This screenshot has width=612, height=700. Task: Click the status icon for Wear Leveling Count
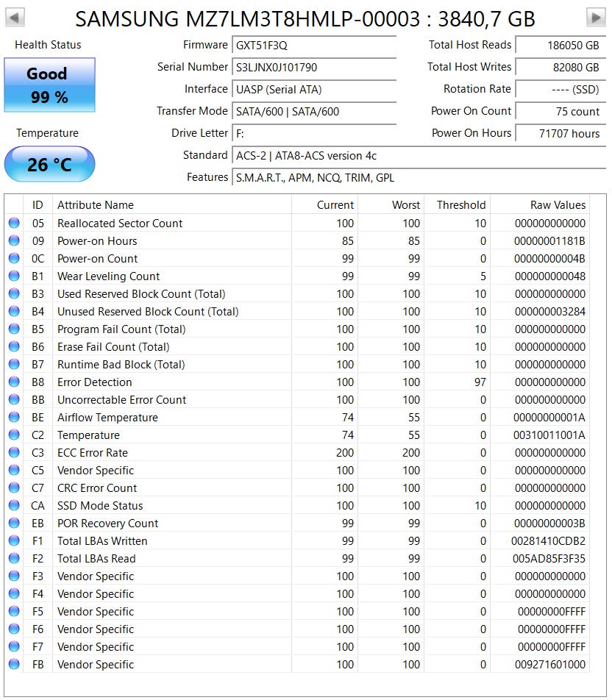[x=13, y=276]
